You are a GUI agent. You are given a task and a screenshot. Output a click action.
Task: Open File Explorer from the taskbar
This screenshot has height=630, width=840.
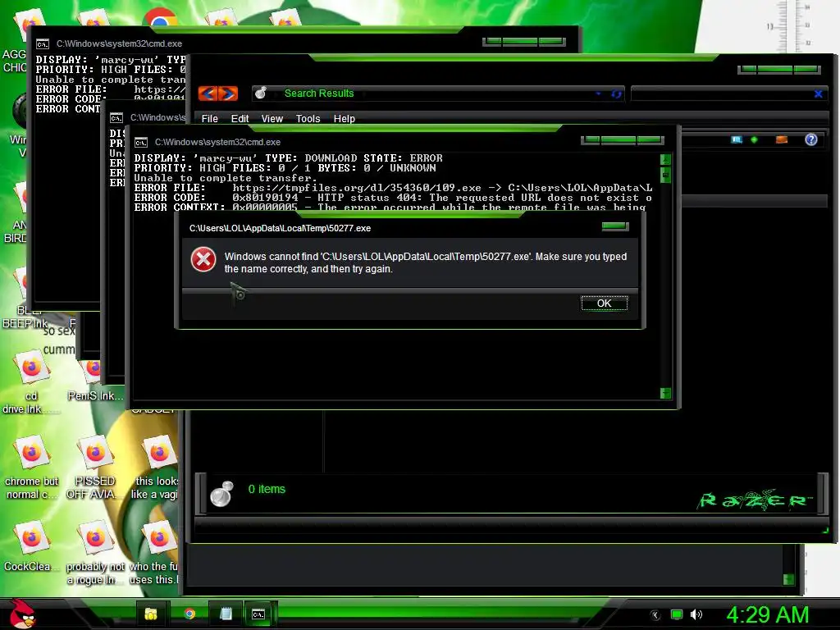(151, 614)
